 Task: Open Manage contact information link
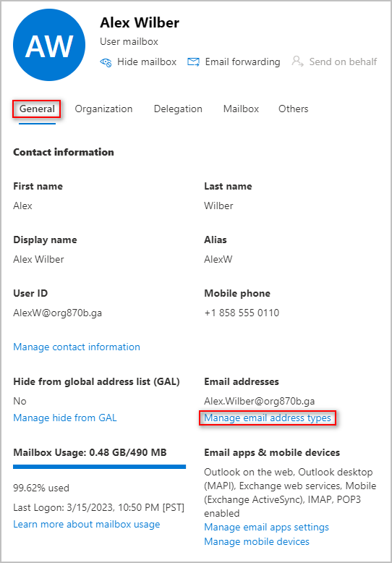[77, 347]
